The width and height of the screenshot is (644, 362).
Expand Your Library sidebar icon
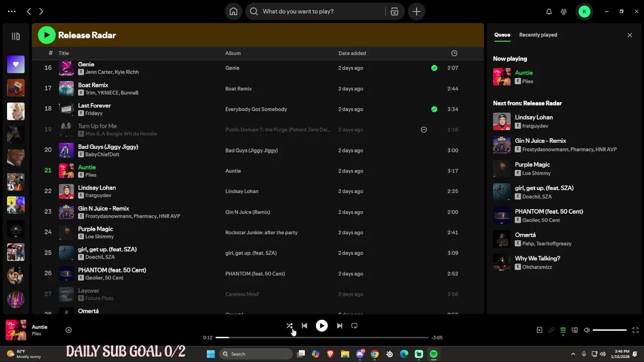click(x=16, y=36)
